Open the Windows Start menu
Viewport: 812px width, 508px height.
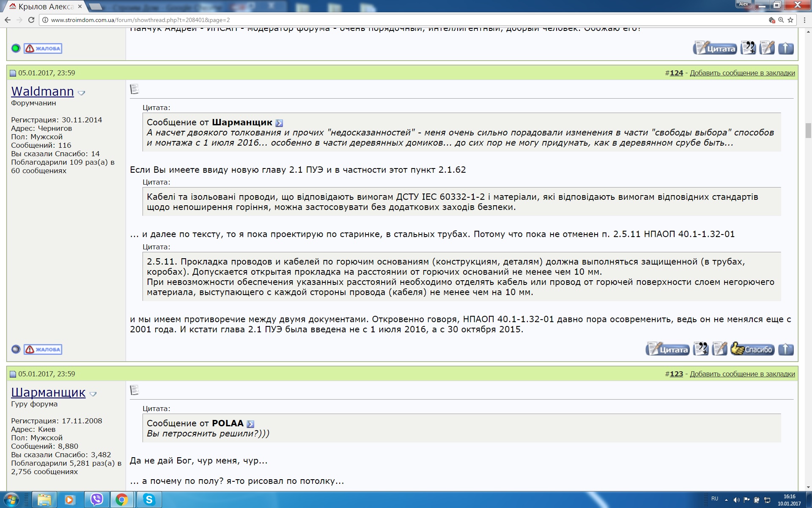(11, 500)
